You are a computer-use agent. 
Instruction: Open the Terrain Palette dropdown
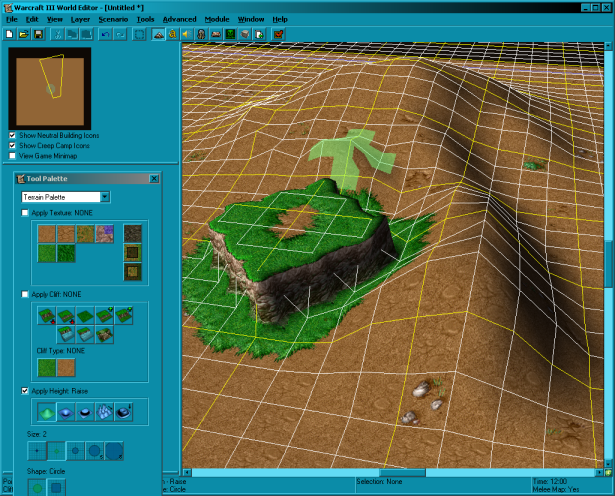click(105, 197)
